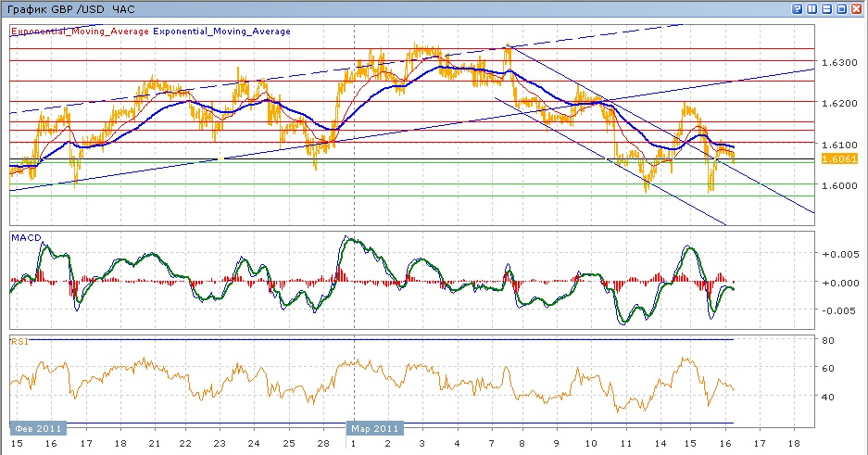Image resolution: width=868 pixels, height=455 pixels.
Task: Click date label 21 on time axis
Action: pyautogui.click(x=155, y=443)
